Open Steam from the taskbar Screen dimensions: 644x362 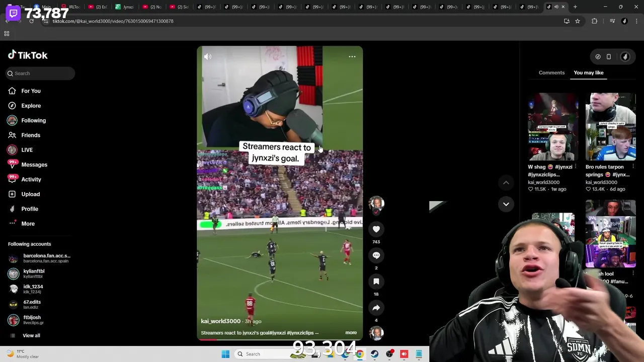pyautogui.click(x=374, y=354)
